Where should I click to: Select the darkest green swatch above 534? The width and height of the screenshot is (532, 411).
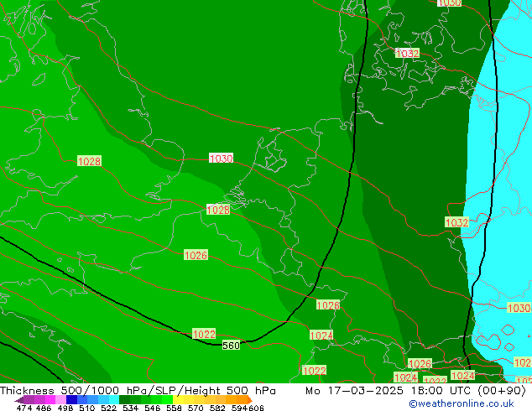[x=124, y=400]
